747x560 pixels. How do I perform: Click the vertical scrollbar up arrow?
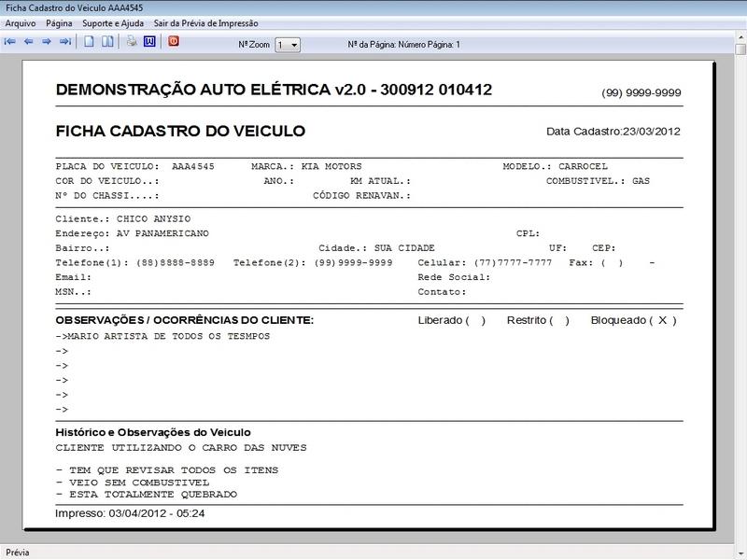pos(740,36)
